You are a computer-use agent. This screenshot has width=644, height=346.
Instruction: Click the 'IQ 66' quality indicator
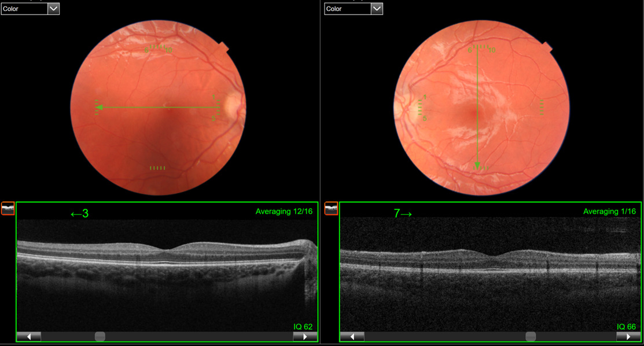(626, 327)
